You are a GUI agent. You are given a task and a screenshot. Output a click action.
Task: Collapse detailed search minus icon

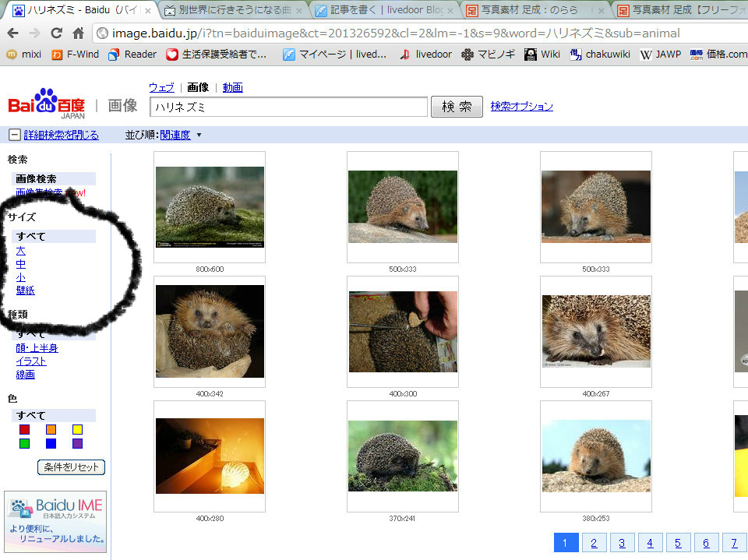point(15,135)
